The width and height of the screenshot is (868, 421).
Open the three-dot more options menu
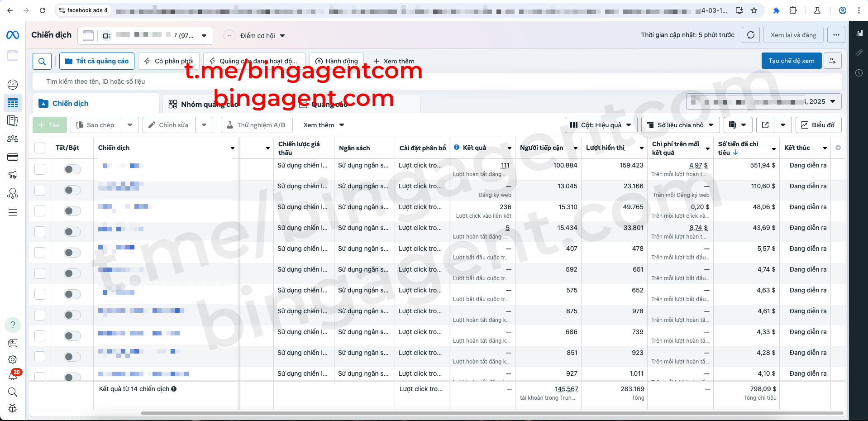pos(836,35)
